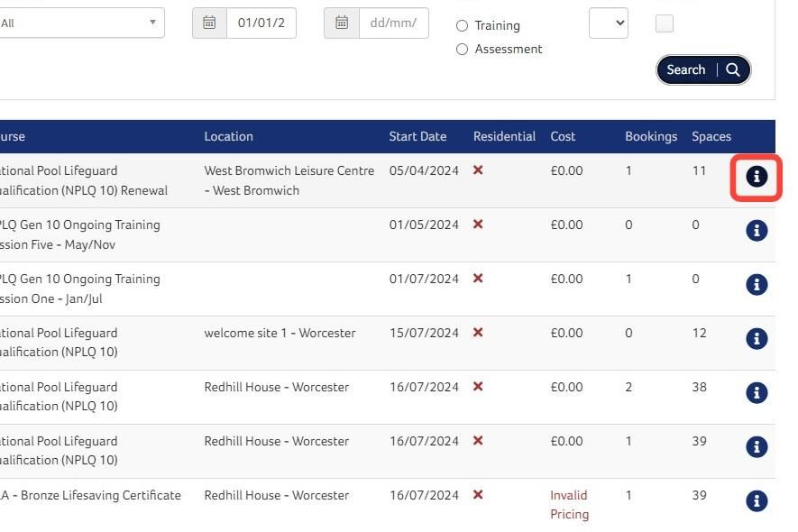Select the 05/04/2024 start date
The width and height of the screenshot is (798, 532).
point(424,170)
